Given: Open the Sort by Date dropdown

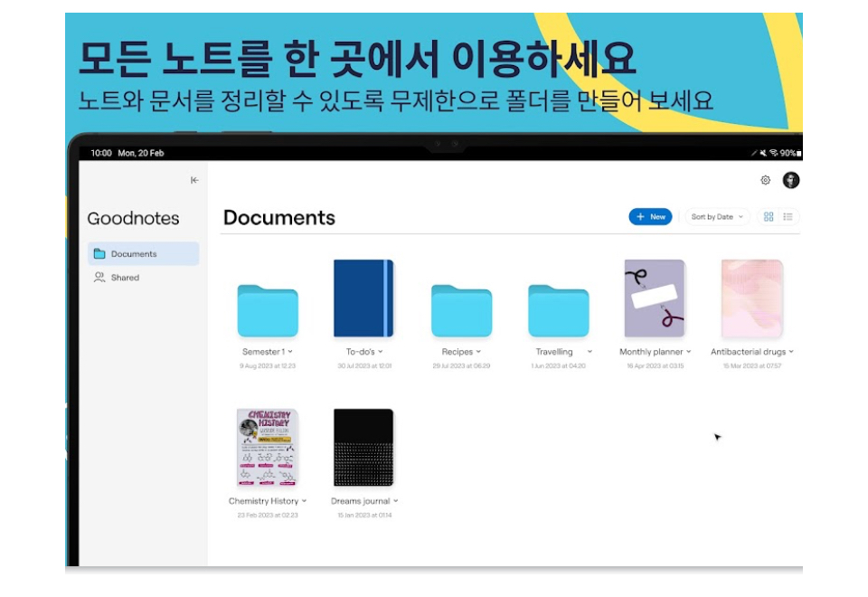Looking at the screenshot, I should coord(717,216).
